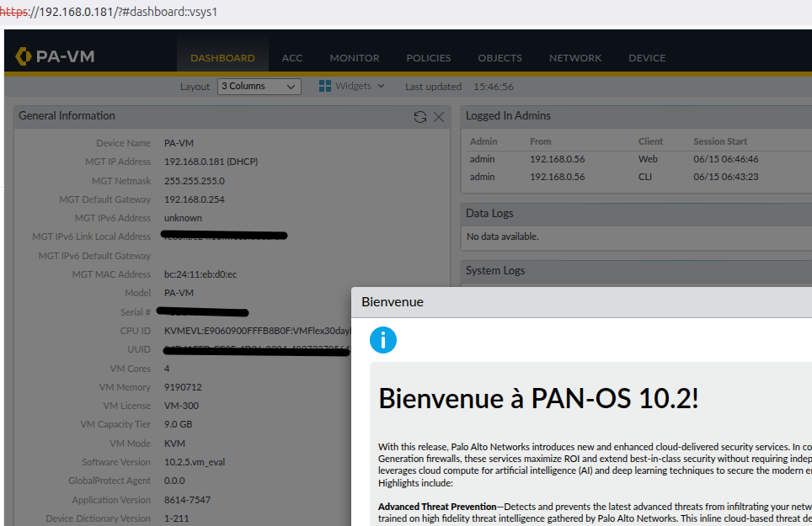Click the Bienvenue dialog title bar

tap(581, 302)
